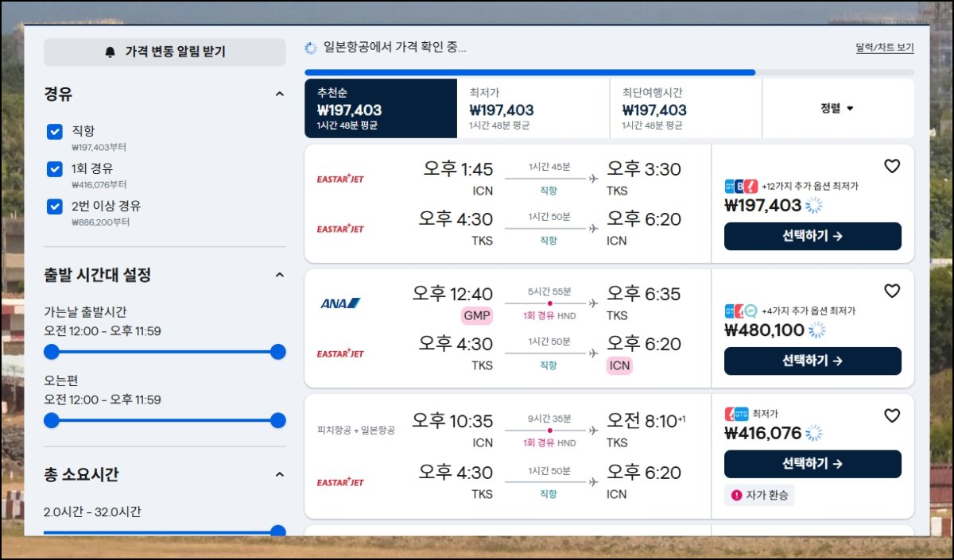Viewport: 954px width, 560px height.
Task: Click the 피치항공 + 일본항공 label
Action: coord(355,431)
